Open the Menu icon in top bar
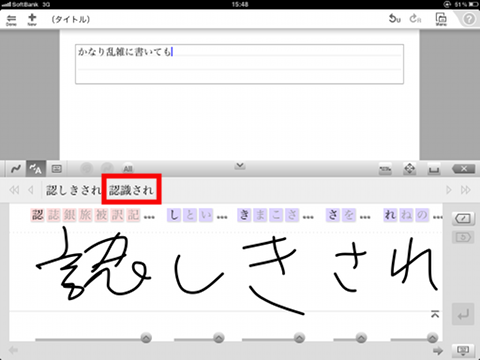Screen dimensions: 480x360 click(441, 19)
